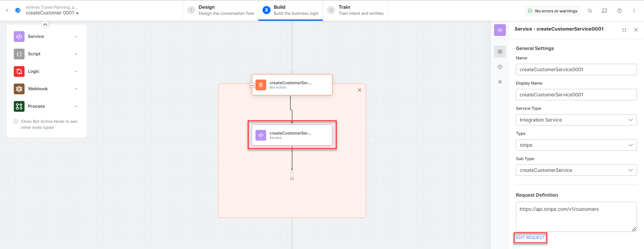Select the Script node icon
Viewport: 644px width, 249px height.
click(x=19, y=54)
